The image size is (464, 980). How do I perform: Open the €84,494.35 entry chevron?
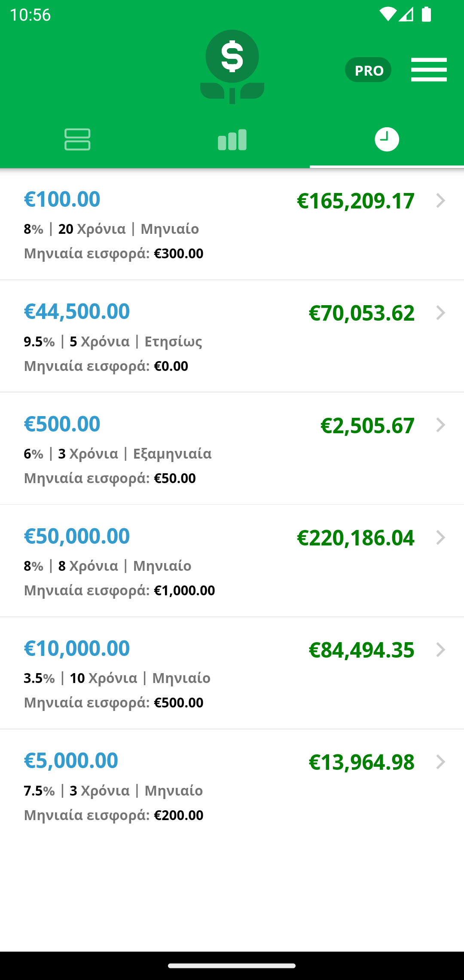click(x=440, y=649)
